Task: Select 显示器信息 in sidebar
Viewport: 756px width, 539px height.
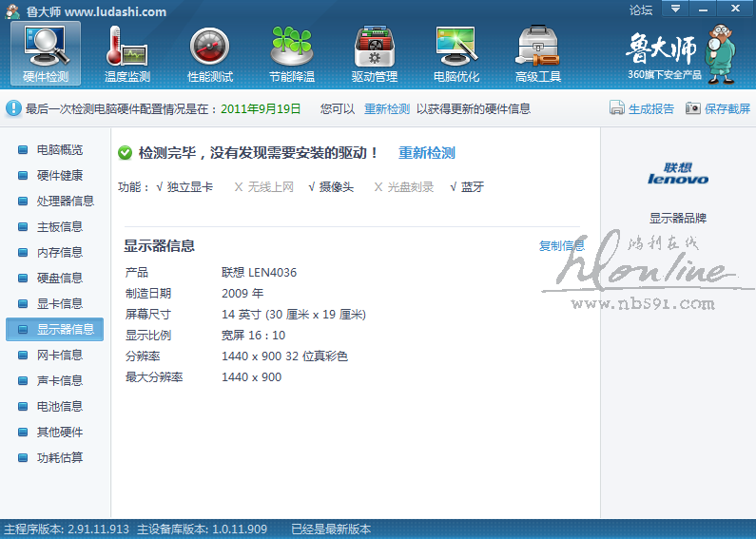Action: 54,329
